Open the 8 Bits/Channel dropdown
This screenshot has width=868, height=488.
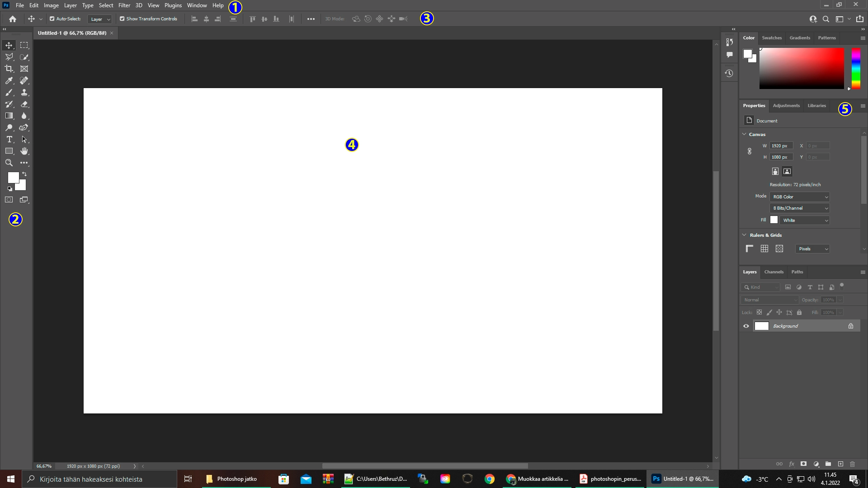pos(799,208)
